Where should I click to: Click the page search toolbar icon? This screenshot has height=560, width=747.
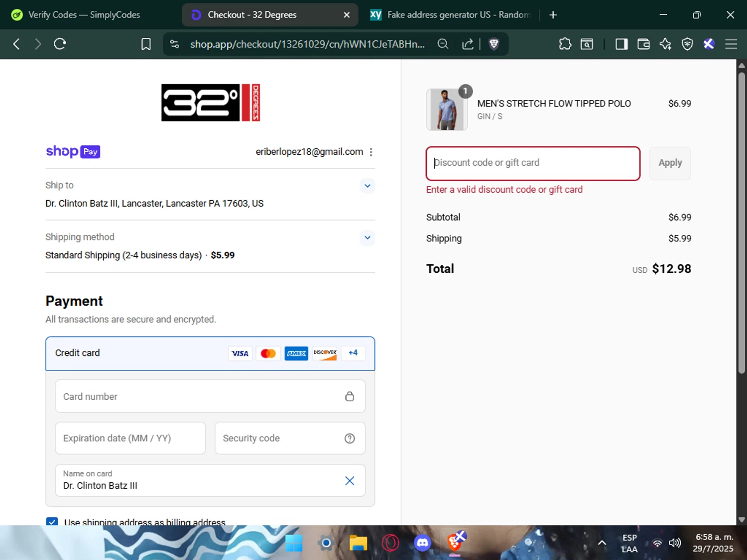587,44
